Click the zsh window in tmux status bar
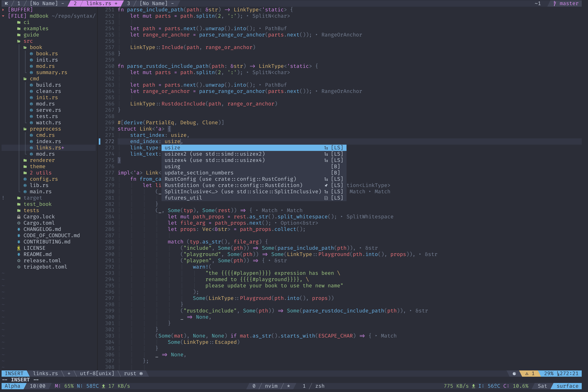588x392 pixels. pyautogui.click(x=319, y=386)
